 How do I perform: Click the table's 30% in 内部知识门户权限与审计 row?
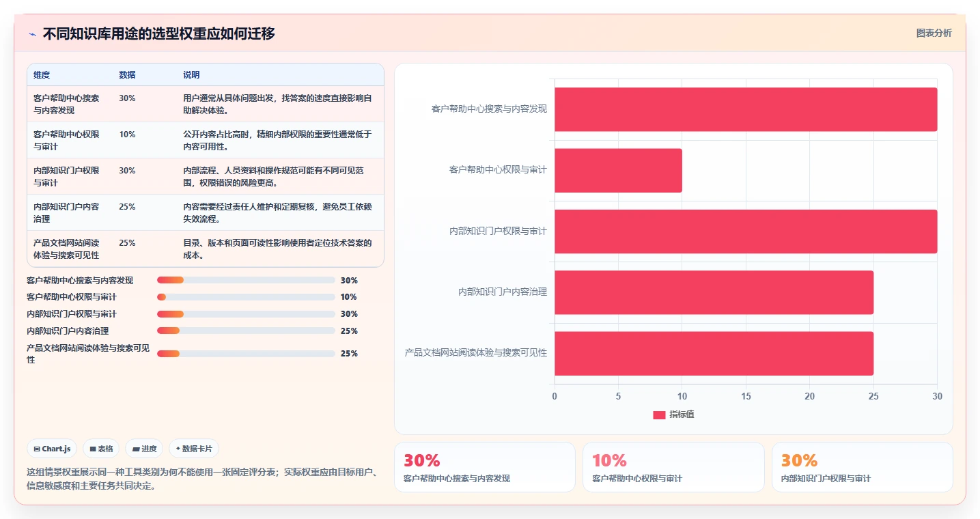click(127, 171)
